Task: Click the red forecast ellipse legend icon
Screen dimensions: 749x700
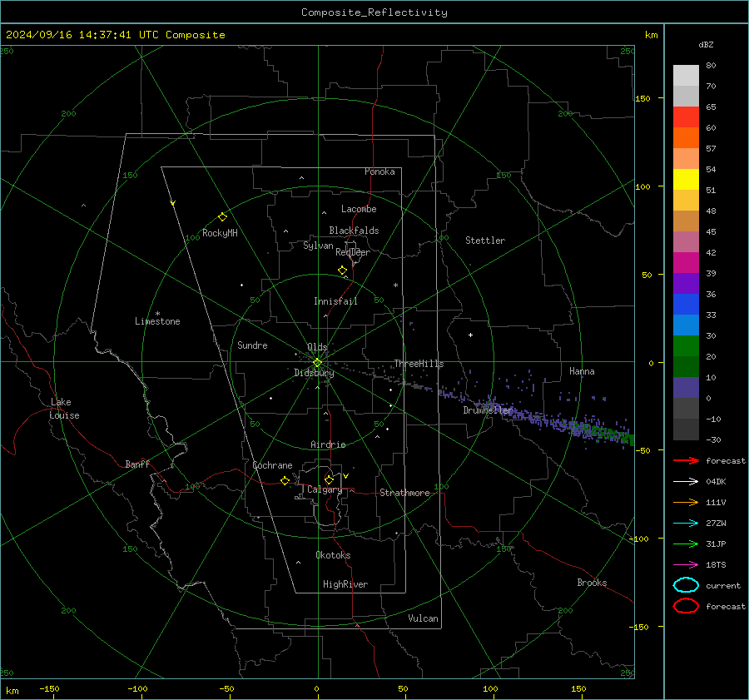Action: [686, 606]
